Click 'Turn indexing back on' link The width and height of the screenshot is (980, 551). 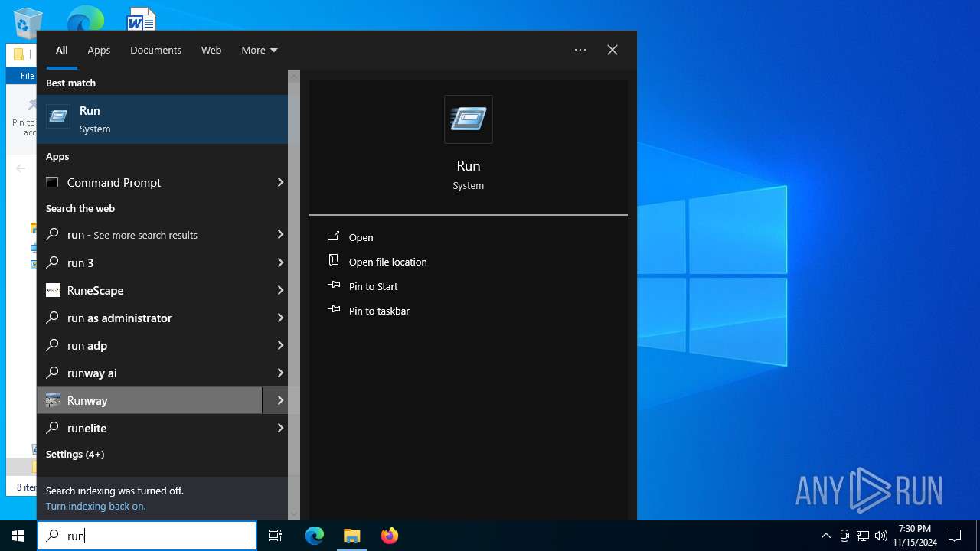click(x=96, y=506)
